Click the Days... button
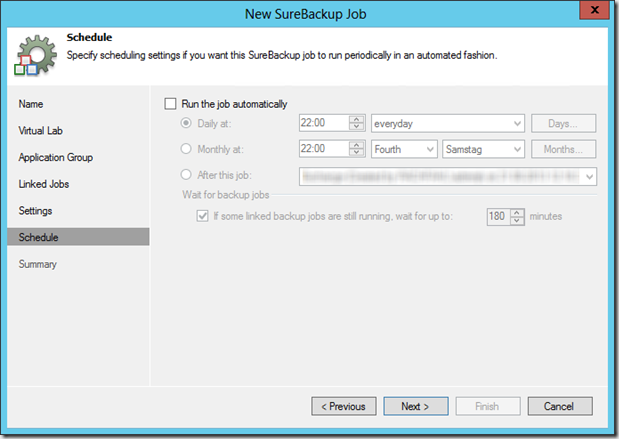This screenshot has height=439, width=619. point(563,124)
